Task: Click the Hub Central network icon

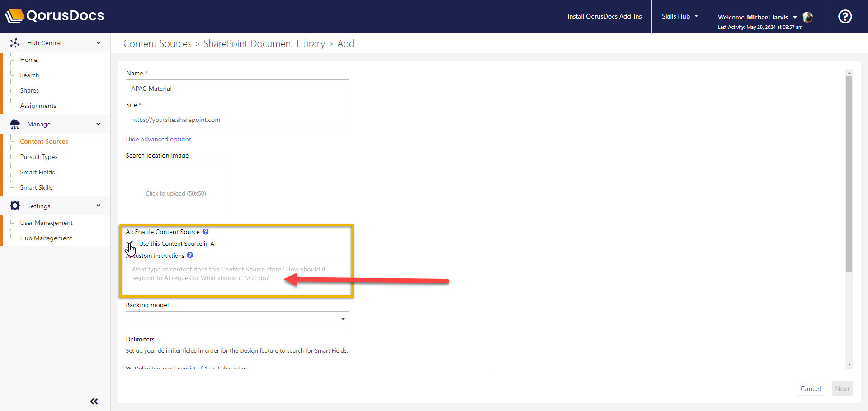Action: click(15, 43)
